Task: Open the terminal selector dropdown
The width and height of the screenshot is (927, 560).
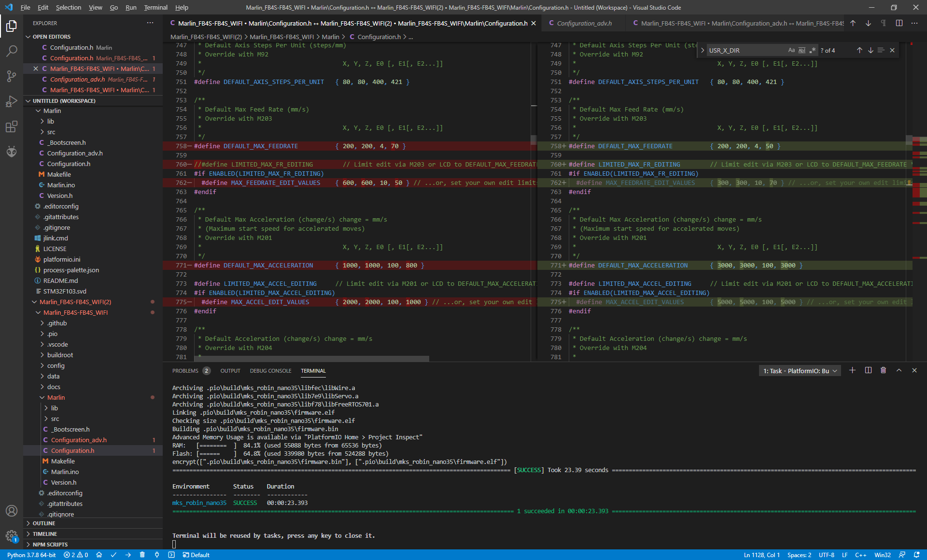Action: click(x=800, y=371)
